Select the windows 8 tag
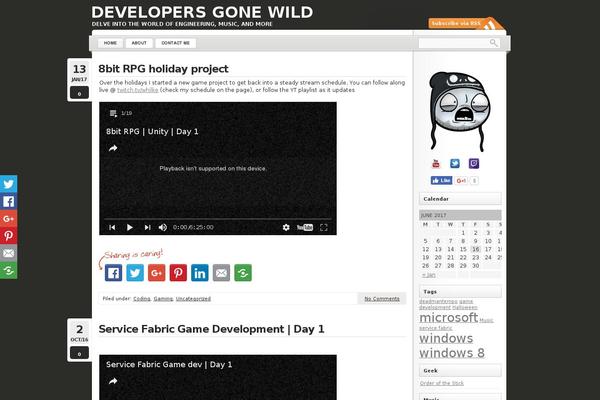This screenshot has width=600, height=400. [x=452, y=353]
